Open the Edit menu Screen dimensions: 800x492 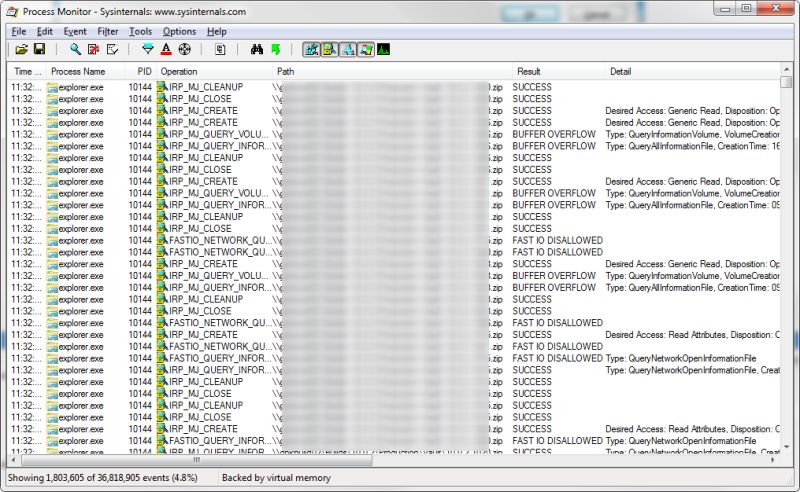pyautogui.click(x=45, y=32)
